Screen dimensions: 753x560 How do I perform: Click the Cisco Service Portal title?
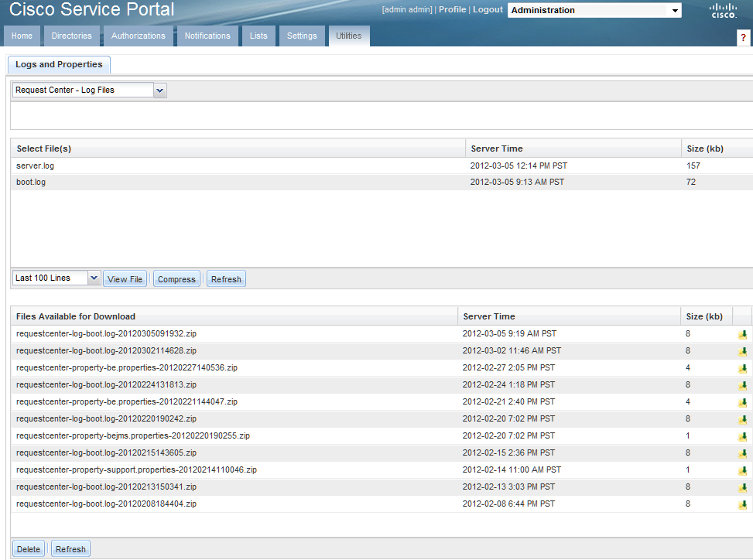coord(92,9)
